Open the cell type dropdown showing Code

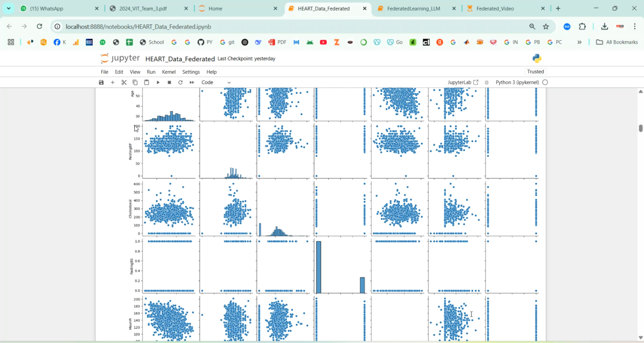coord(216,82)
